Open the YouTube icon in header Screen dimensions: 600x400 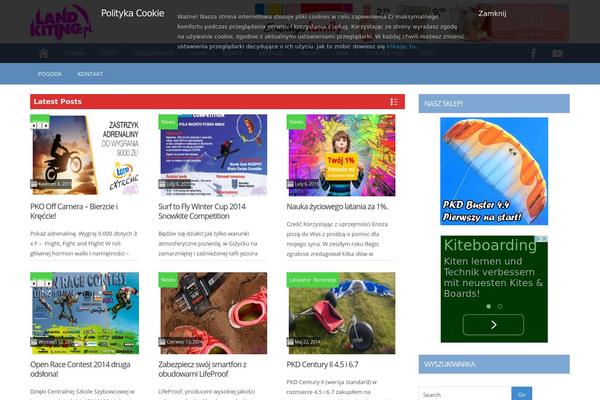557,54
